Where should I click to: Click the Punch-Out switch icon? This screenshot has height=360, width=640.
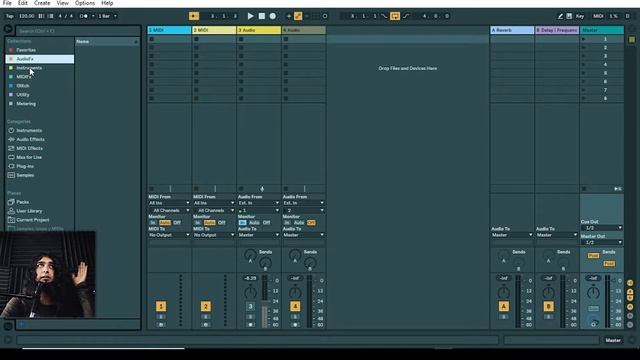click(406, 16)
